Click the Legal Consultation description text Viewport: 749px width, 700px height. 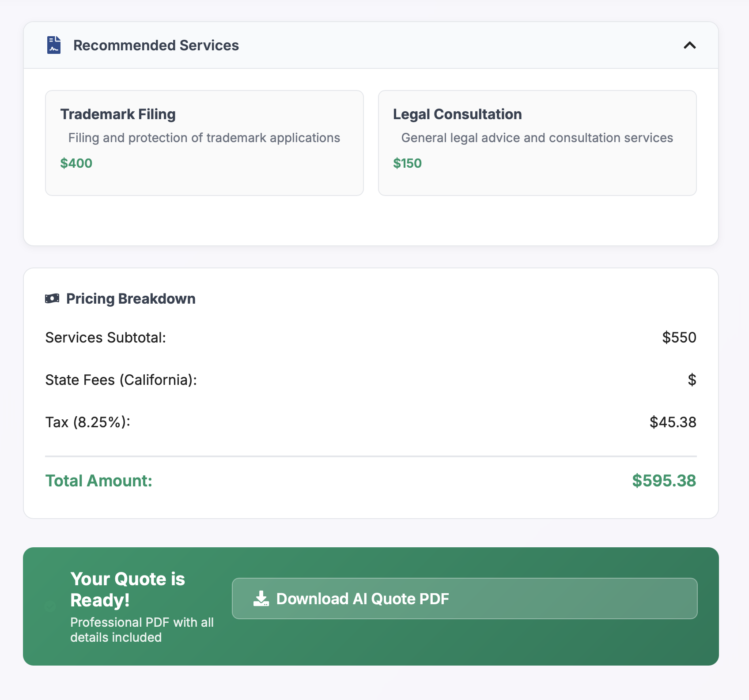tap(537, 138)
